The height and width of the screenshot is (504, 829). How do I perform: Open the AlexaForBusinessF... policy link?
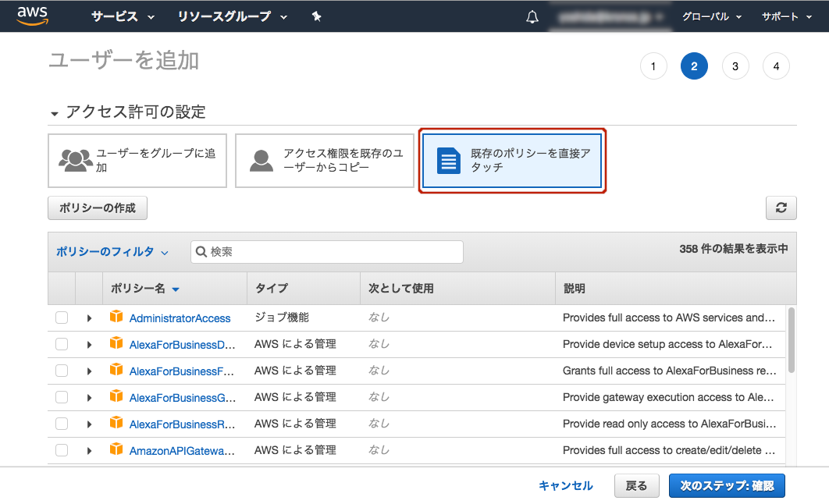tap(181, 371)
